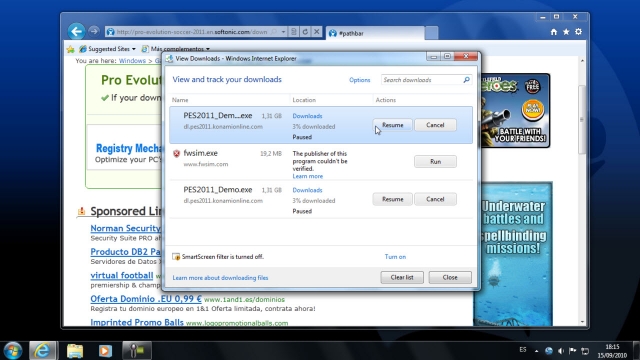Click Internet Explorer taskbar icon
Image resolution: width=640 pixels, height=360 pixels.
click(x=42, y=350)
